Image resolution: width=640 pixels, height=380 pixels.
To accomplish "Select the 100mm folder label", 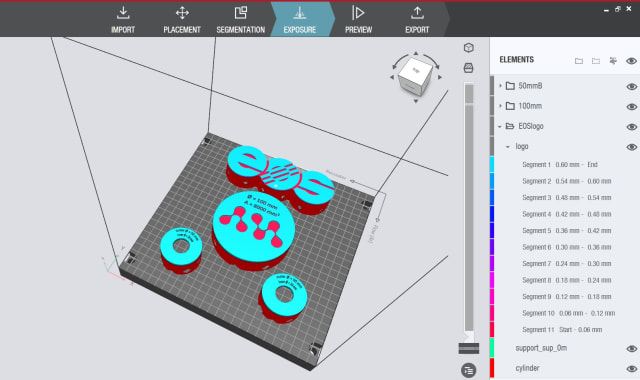I will pyautogui.click(x=530, y=106).
